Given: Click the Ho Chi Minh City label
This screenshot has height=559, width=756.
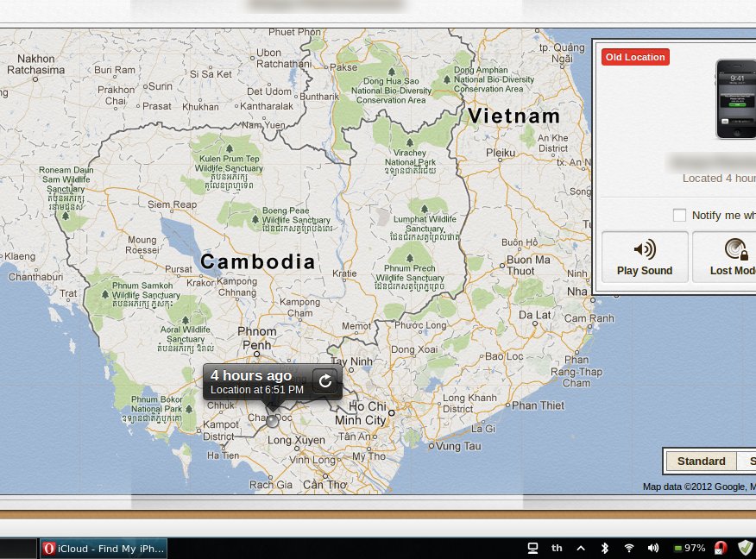Looking at the screenshot, I should pos(361,413).
